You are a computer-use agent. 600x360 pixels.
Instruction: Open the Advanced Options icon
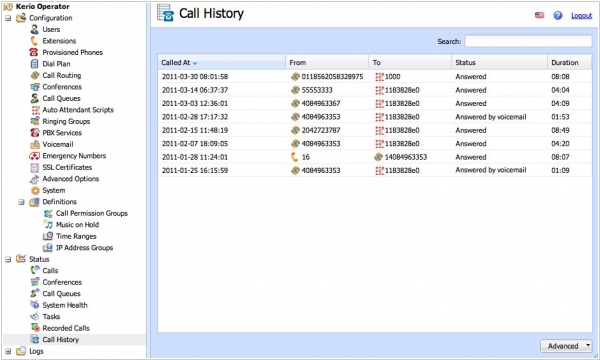click(34, 179)
